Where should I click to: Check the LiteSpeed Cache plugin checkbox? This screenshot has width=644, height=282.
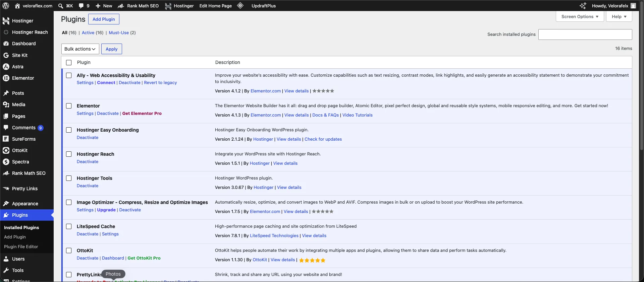click(x=69, y=226)
